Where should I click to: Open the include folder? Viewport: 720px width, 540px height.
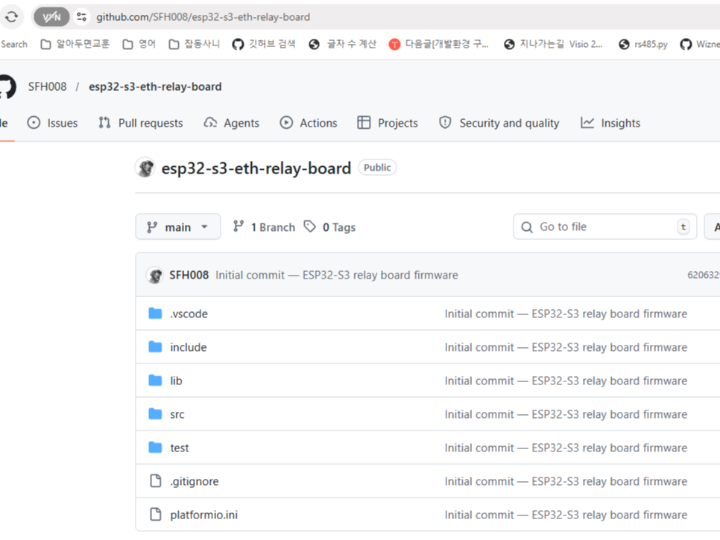point(188,347)
